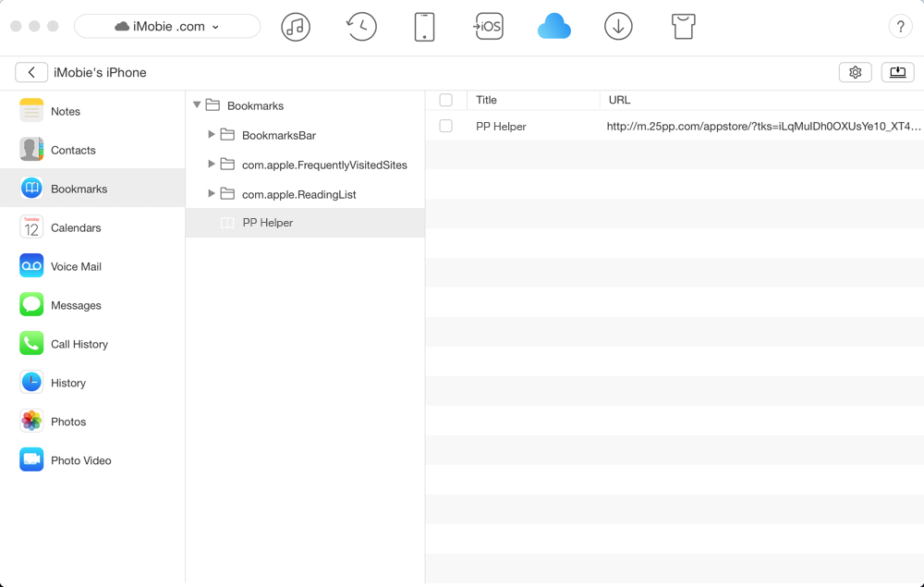Open the help question mark icon
Viewport: 924px width, 587px height.
tap(900, 27)
